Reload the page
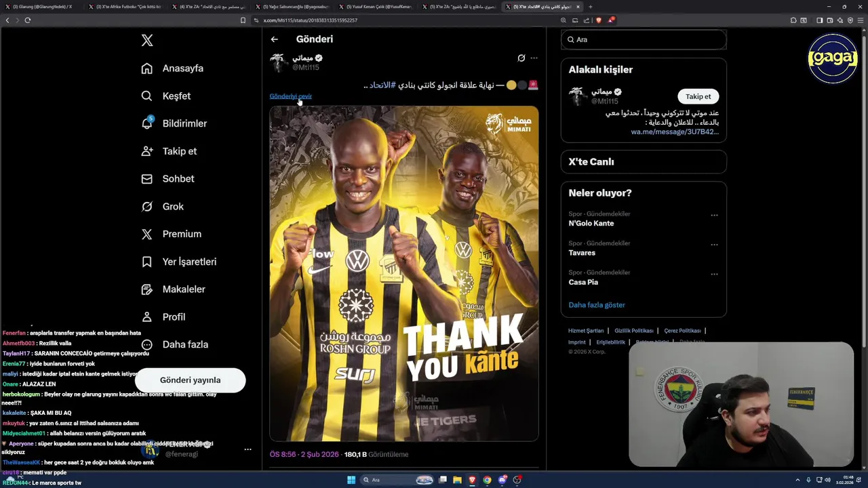The width and height of the screenshot is (868, 488). [28, 20]
